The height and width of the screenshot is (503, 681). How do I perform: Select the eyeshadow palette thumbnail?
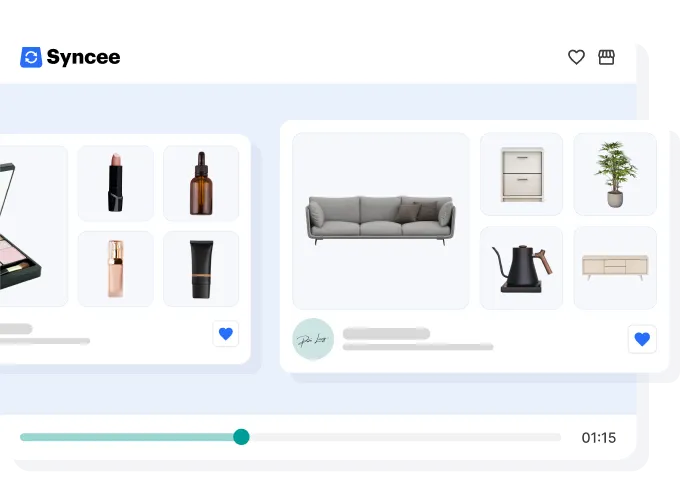tap(33, 226)
